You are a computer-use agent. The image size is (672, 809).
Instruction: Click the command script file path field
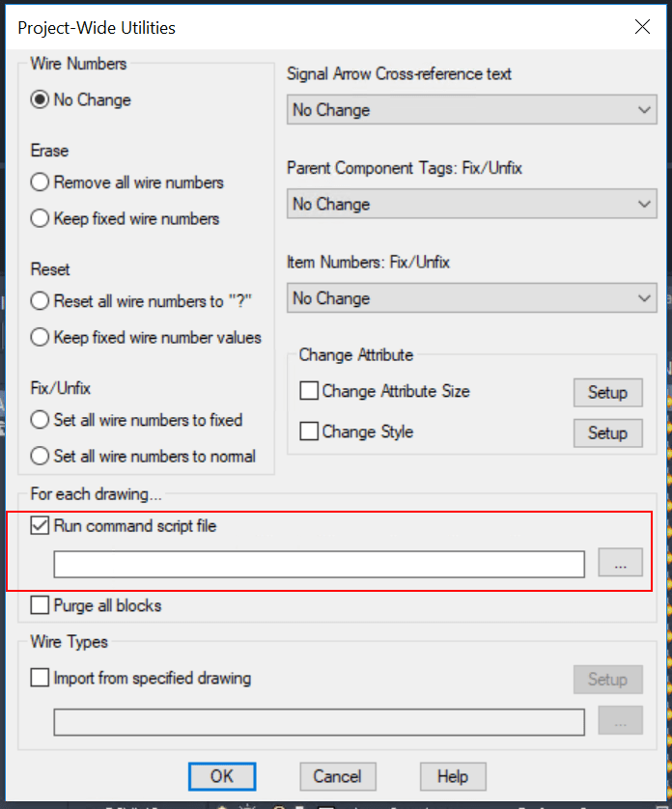[319, 564]
